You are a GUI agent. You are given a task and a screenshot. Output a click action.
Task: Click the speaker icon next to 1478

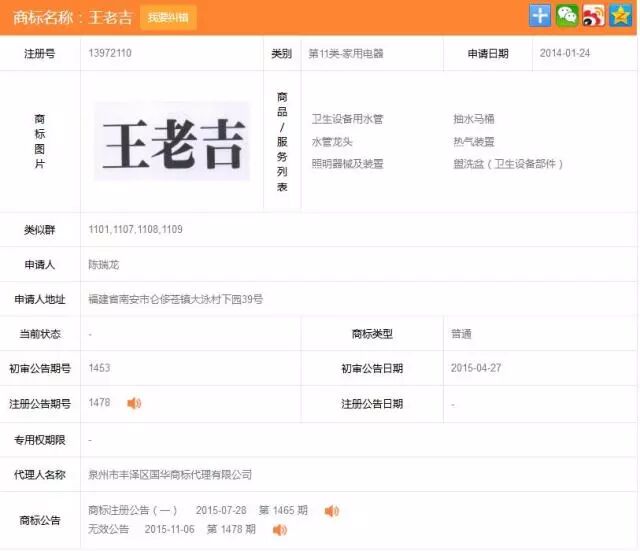tap(134, 403)
